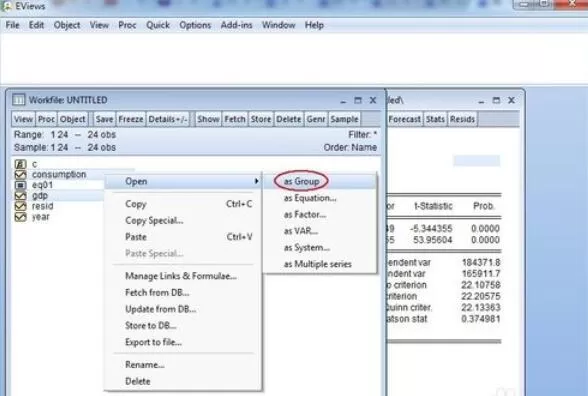Select Update from DB... in context menu

click(x=183, y=309)
